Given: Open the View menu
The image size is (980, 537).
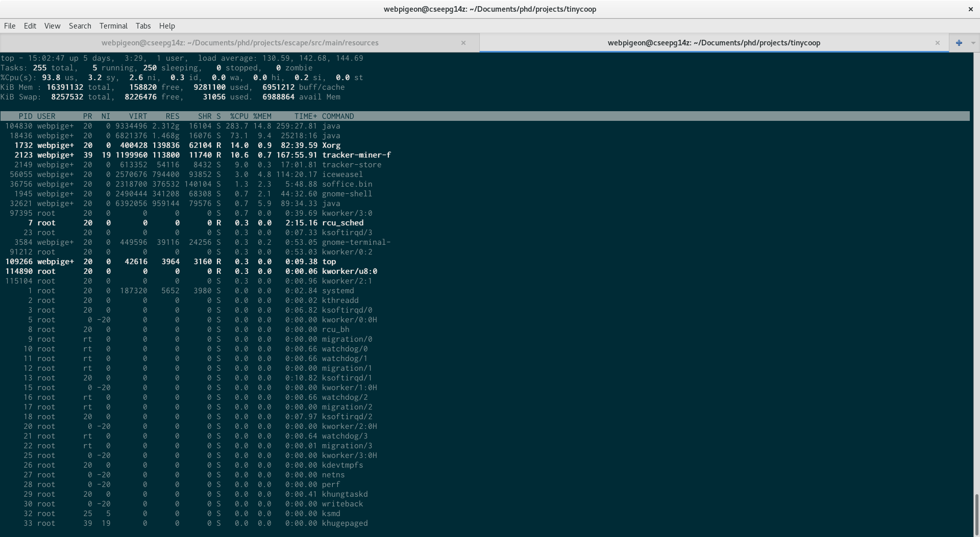Looking at the screenshot, I should [52, 26].
